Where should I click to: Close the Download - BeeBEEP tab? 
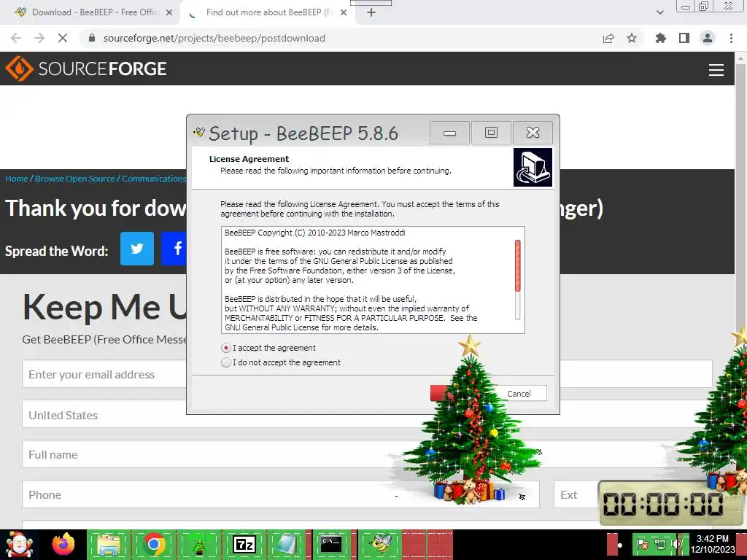(169, 13)
